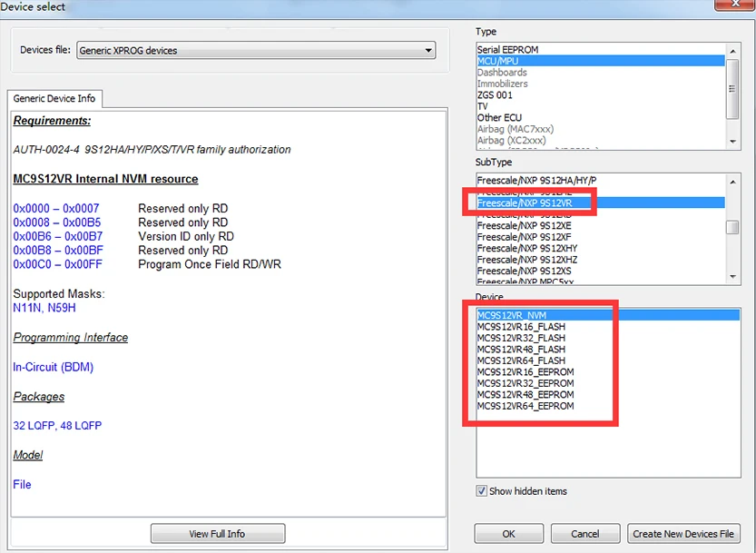Pick Freescale/NXP 9S12XS subtype
This screenshot has width=756, height=553.
601,272
